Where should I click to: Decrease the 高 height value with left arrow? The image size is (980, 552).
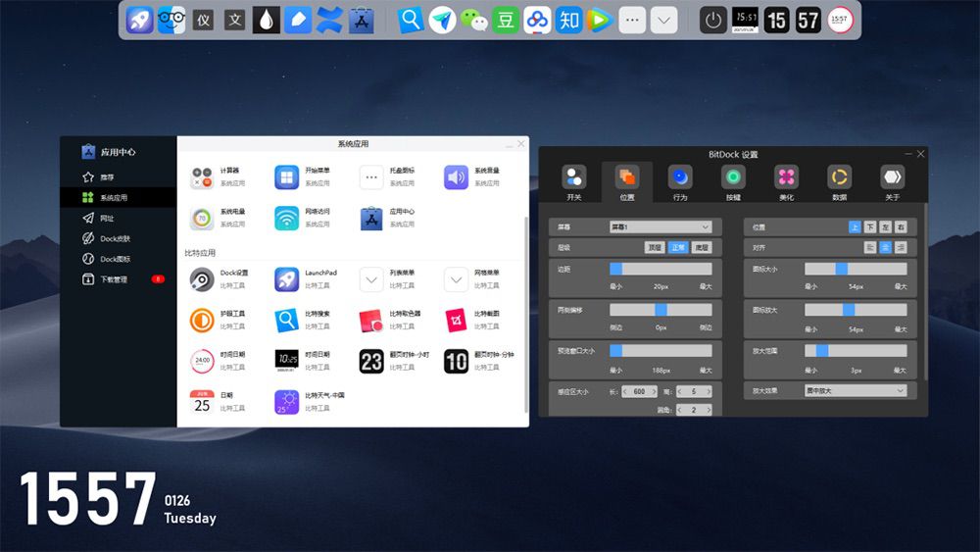click(x=680, y=391)
